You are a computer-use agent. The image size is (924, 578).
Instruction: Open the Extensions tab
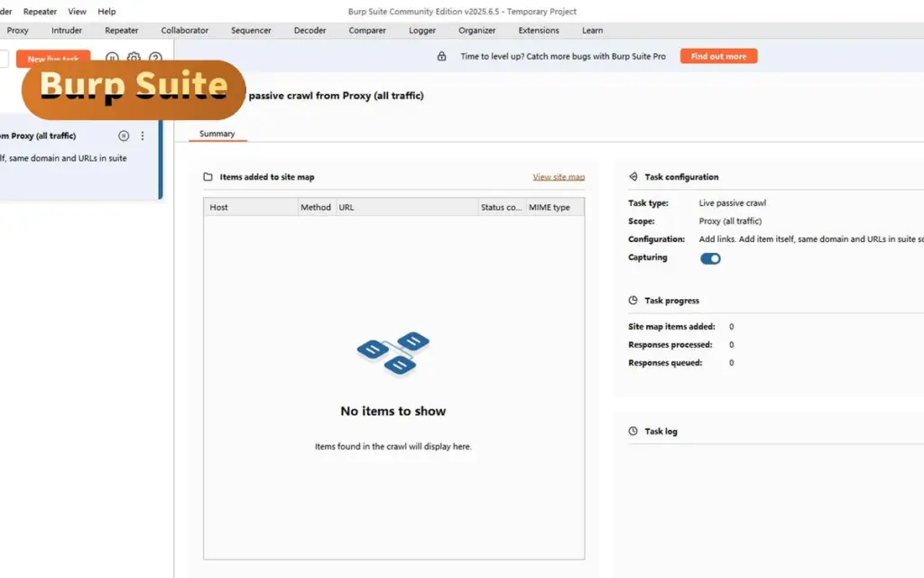coord(539,31)
